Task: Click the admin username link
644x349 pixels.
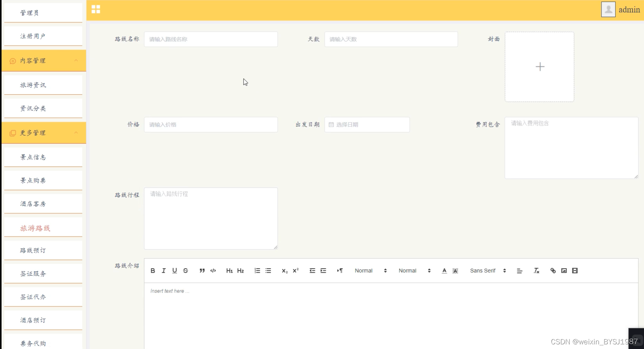Action: click(629, 10)
